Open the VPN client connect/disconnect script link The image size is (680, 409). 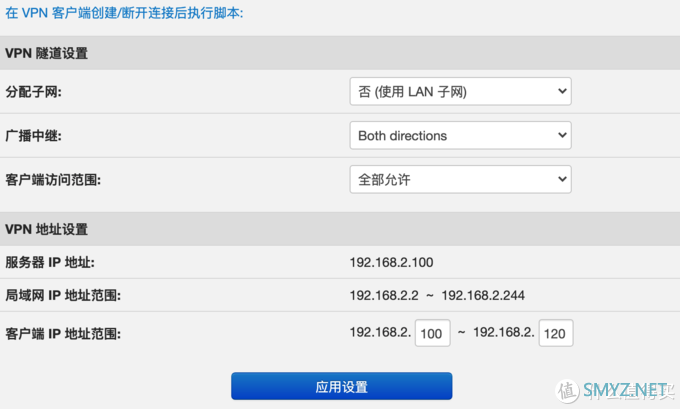point(124,13)
